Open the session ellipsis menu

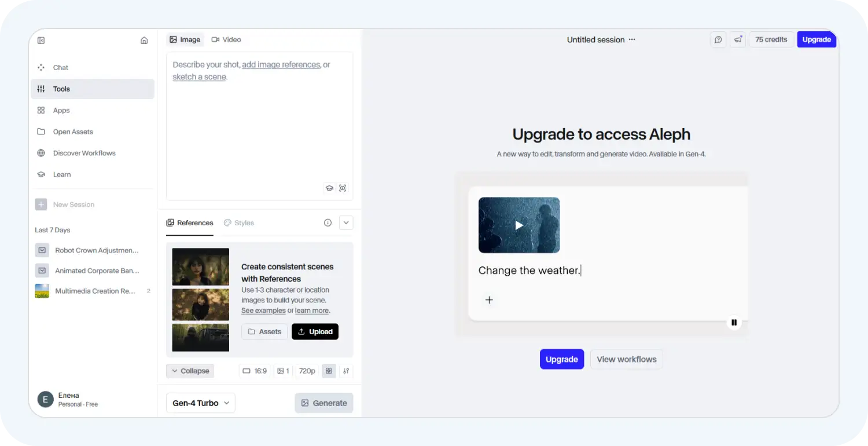coord(632,40)
